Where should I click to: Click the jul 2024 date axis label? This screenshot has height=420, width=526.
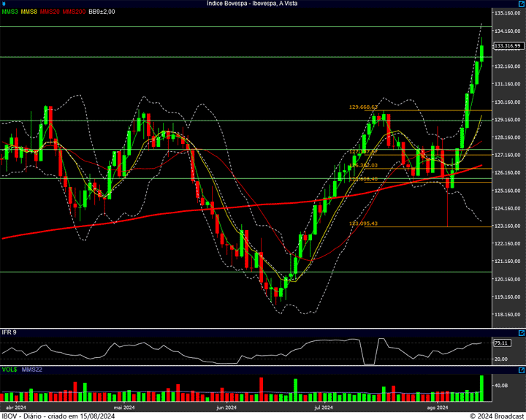coord(323,408)
